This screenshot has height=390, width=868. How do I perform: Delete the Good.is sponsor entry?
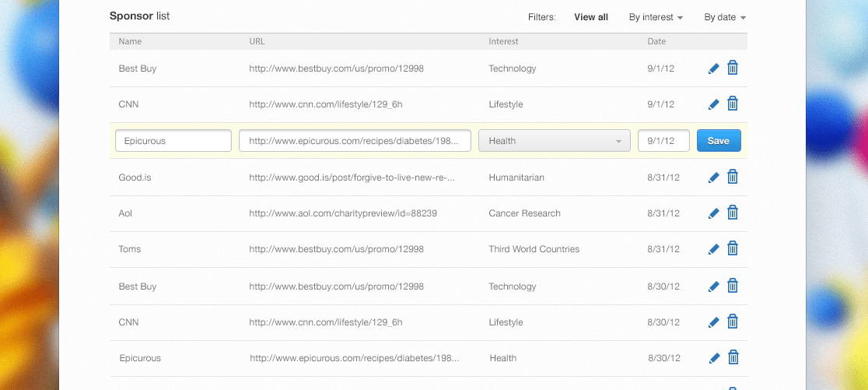(733, 176)
